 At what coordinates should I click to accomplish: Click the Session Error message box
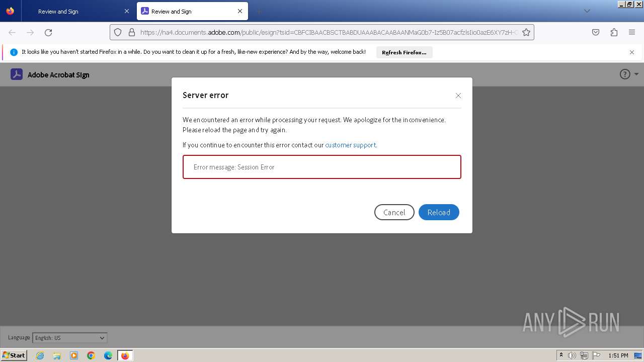[322, 167]
